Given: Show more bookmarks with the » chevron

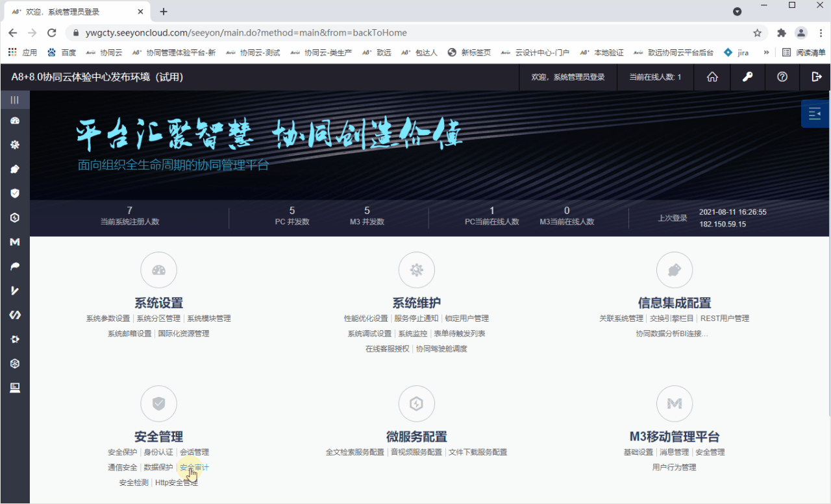Looking at the screenshot, I should (x=767, y=53).
